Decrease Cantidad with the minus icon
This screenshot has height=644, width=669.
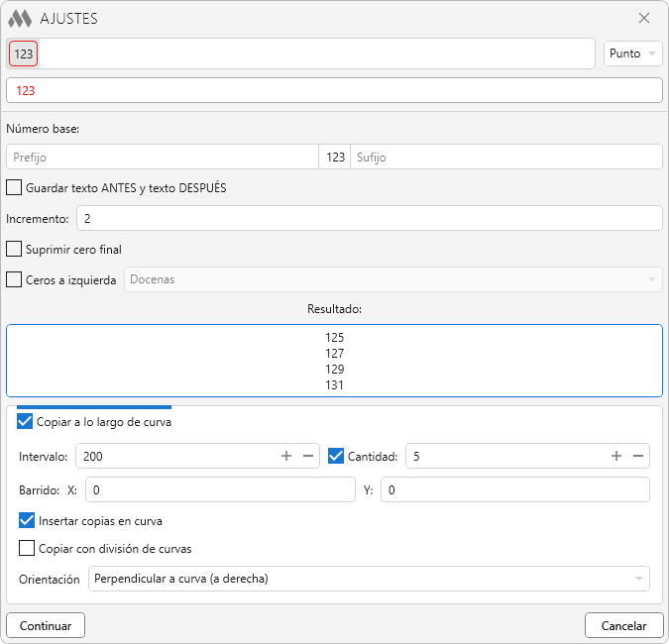tap(638, 457)
